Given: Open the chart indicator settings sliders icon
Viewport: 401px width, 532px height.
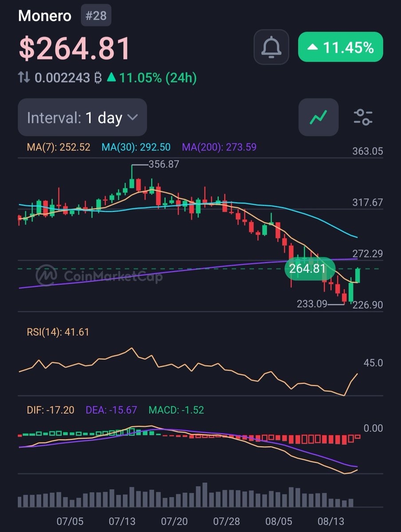Looking at the screenshot, I should (x=363, y=117).
